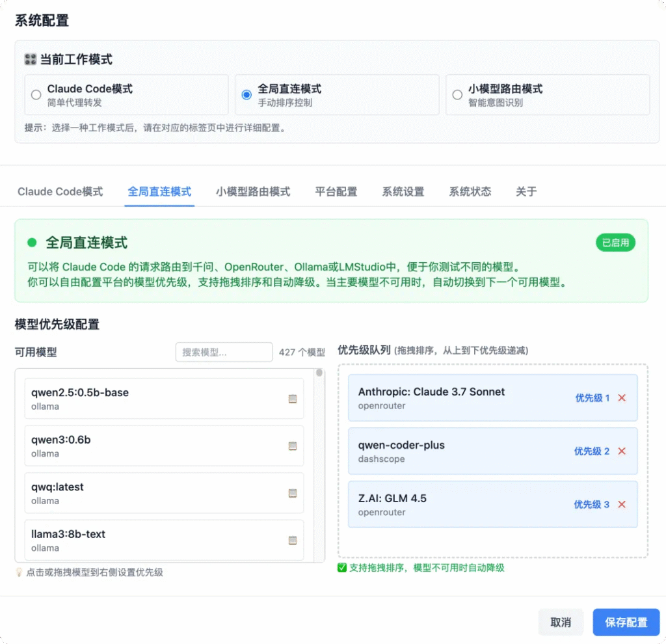Click the add icon on the qwq:latest row
The image size is (666, 644).
pos(293,493)
